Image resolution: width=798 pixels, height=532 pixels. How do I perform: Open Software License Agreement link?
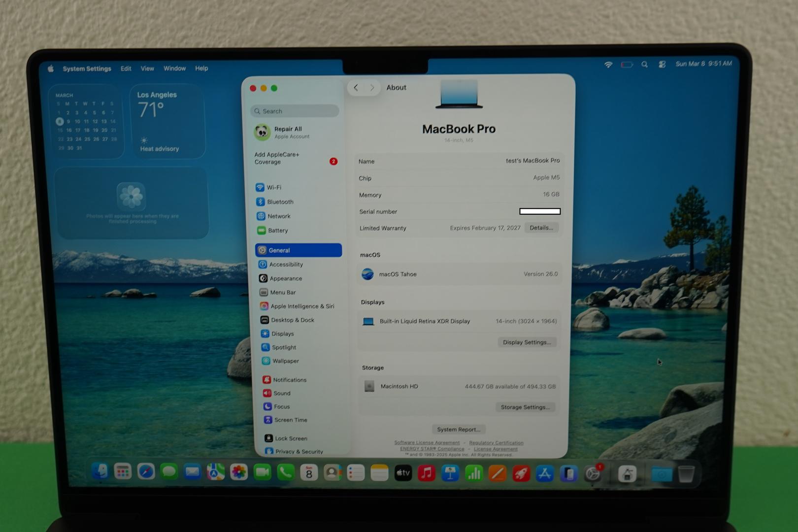click(427, 443)
